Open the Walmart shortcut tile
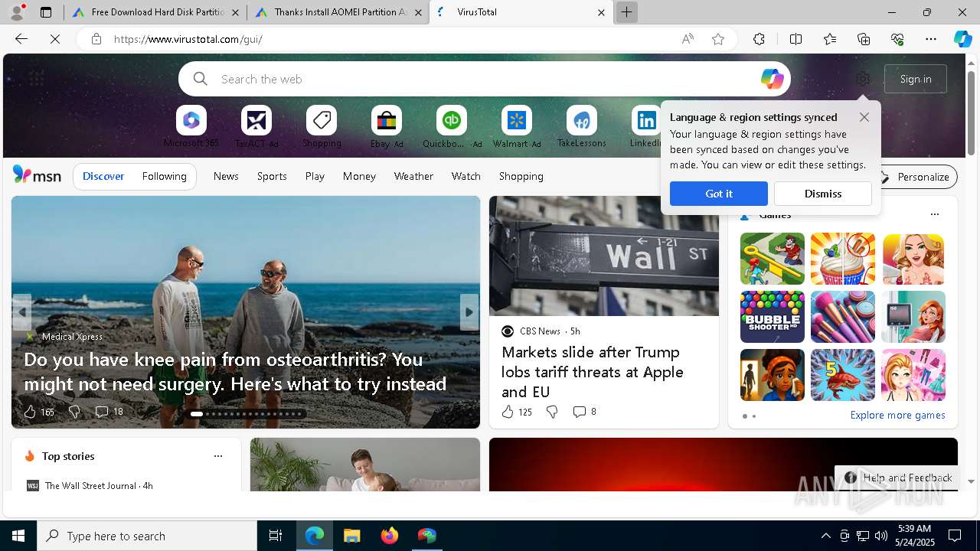Screen dimensions: 980x551 click(517, 127)
